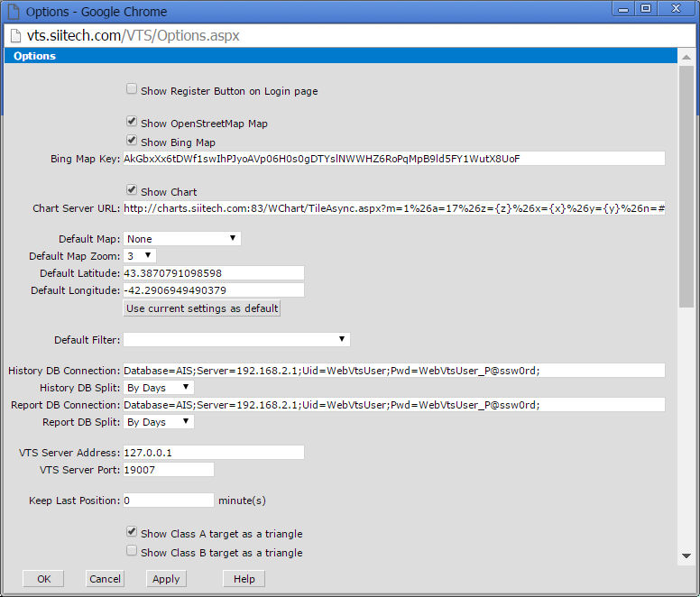Minimize the Options Chrome window

pos(623,9)
